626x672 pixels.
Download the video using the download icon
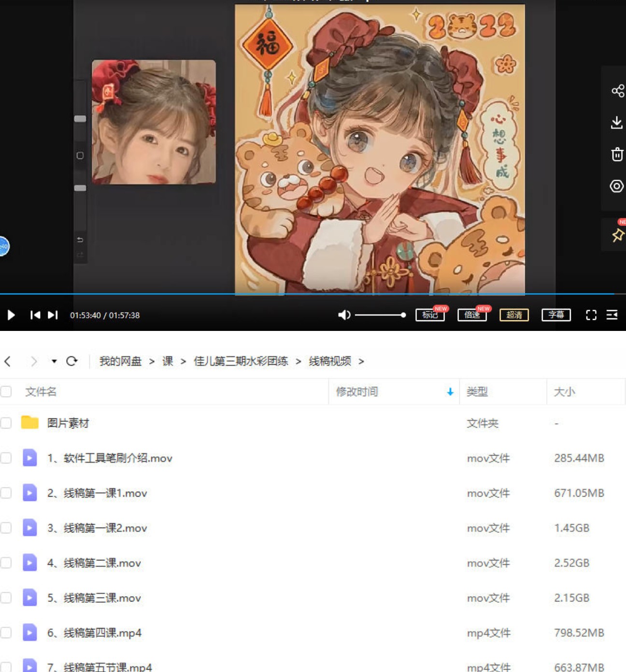coord(618,122)
